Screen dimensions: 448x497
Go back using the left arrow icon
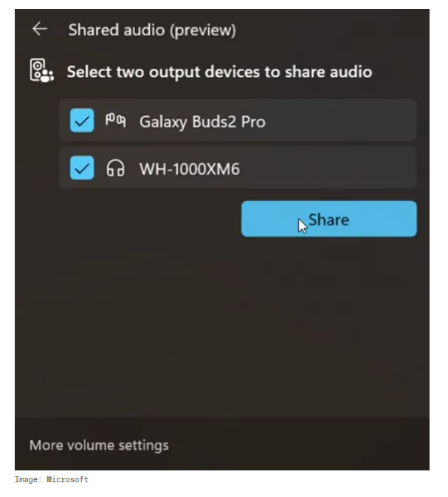40,30
